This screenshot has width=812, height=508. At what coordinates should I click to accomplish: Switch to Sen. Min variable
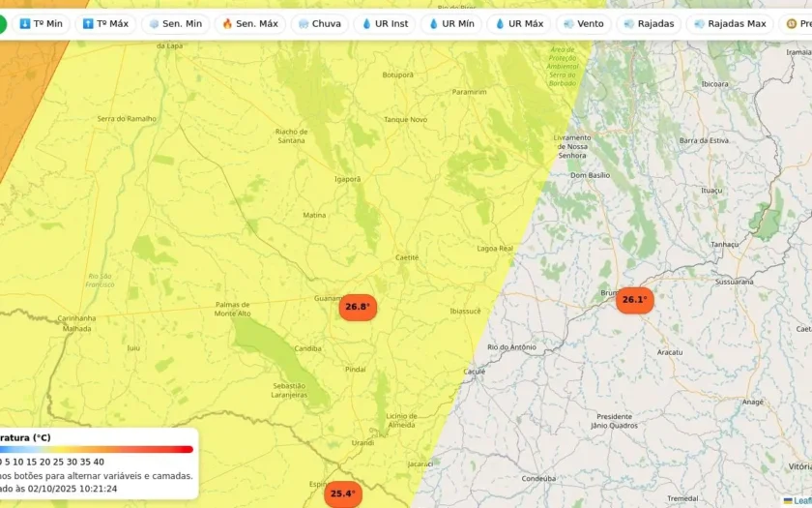176,24
